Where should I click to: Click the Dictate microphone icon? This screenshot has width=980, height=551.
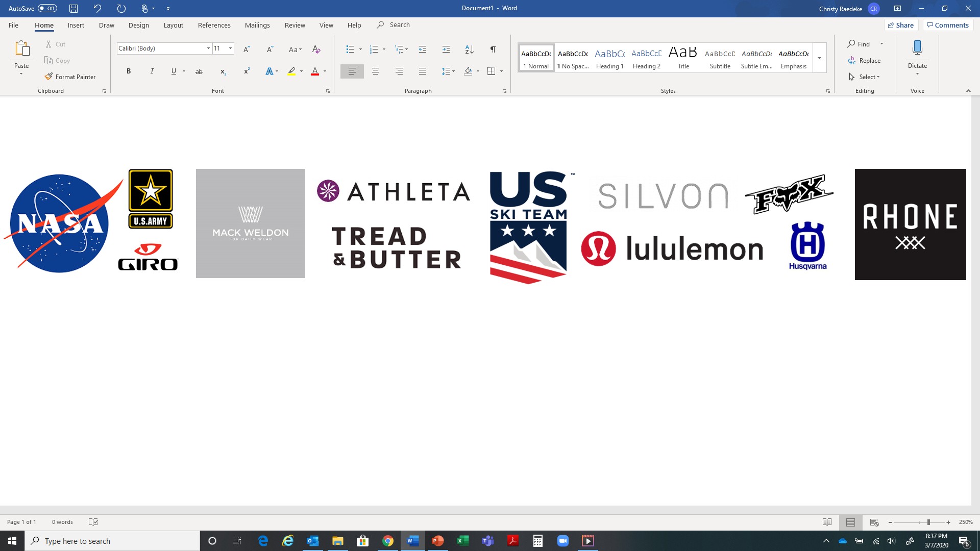(x=917, y=48)
